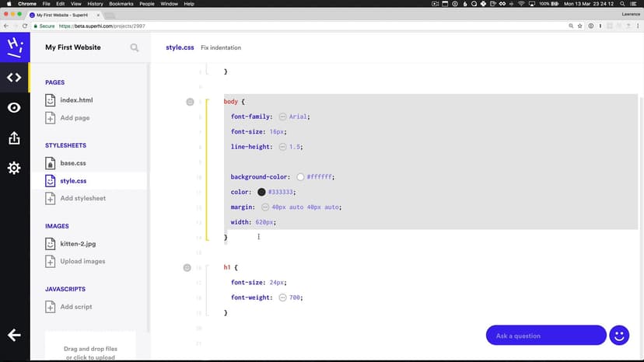Open index.html from the Pages list
Screen dimensions: 644x362
(76, 100)
